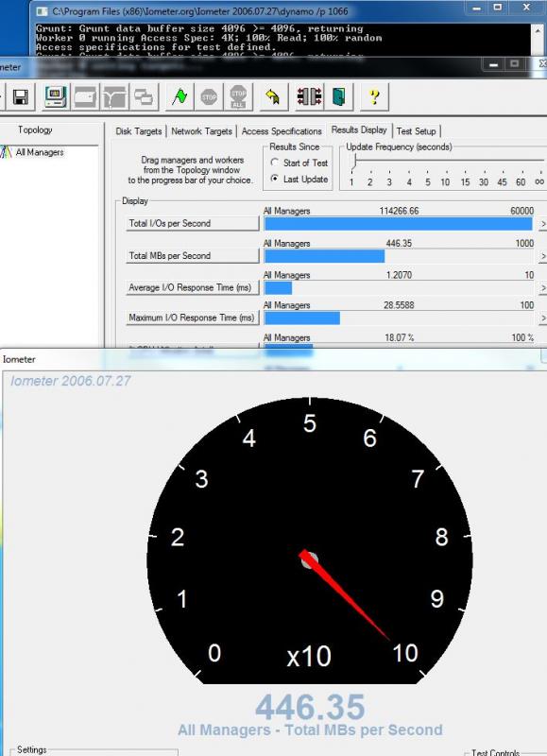Click the STOP ALL tests icon
The width and height of the screenshot is (547, 756).
pos(238,97)
